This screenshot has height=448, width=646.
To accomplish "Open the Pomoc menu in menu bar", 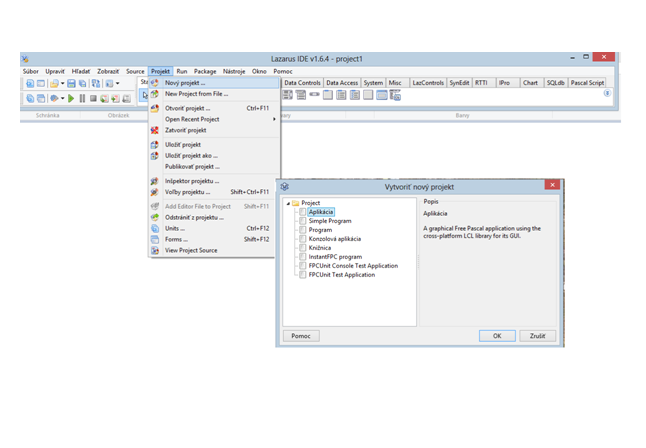I will pyautogui.click(x=283, y=71).
